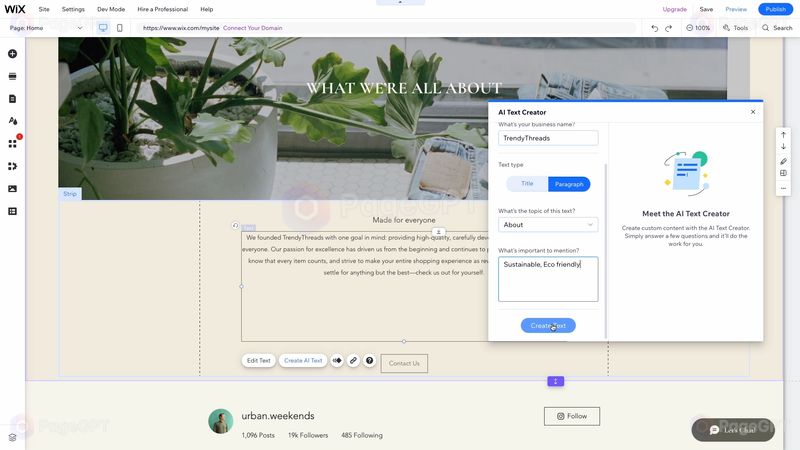Select the Title text type

click(x=527, y=184)
